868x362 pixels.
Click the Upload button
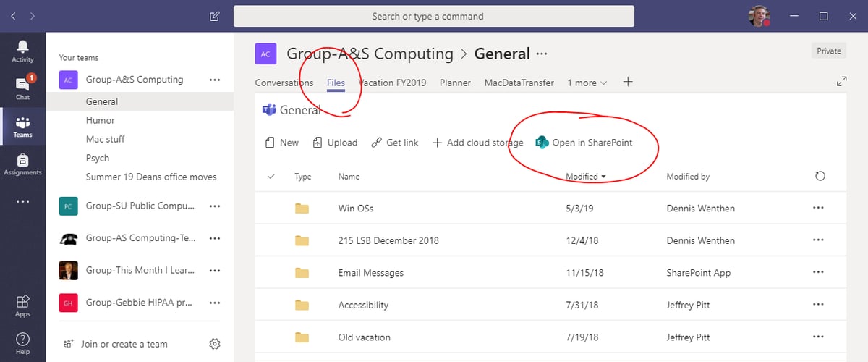click(x=335, y=143)
